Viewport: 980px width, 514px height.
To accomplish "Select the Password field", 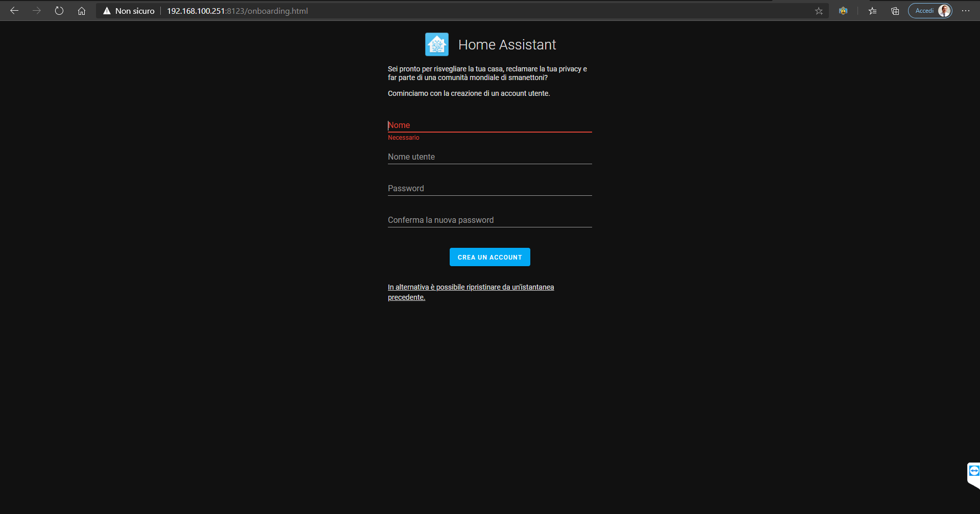I will point(490,188).
